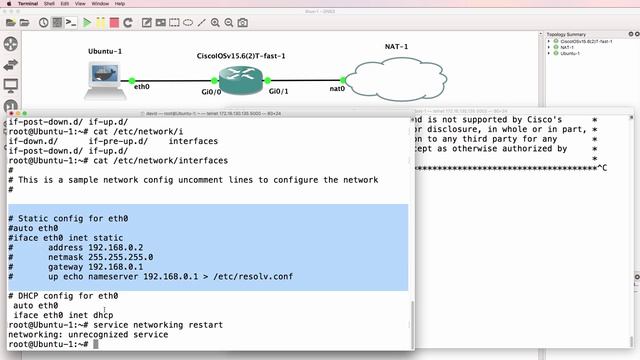Stop all nodes with red square icon

point(114,22)
